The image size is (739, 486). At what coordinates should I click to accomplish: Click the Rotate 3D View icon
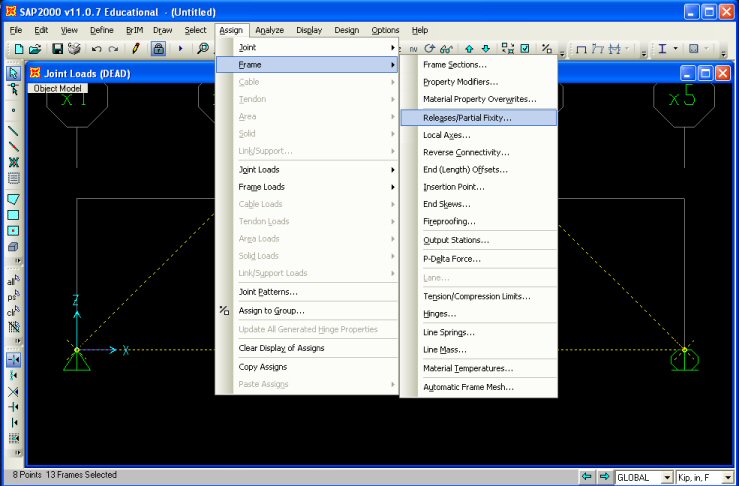click(x=429, y=49)
